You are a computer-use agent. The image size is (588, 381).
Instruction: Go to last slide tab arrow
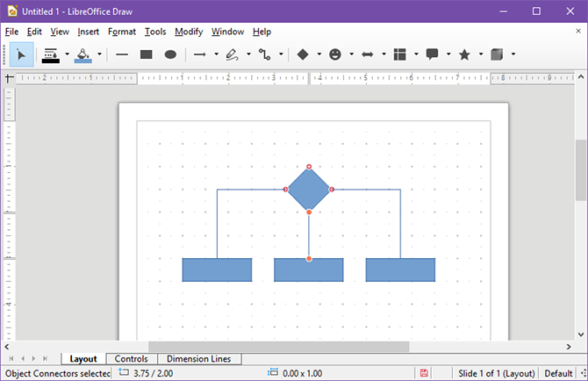pos(46,359)
